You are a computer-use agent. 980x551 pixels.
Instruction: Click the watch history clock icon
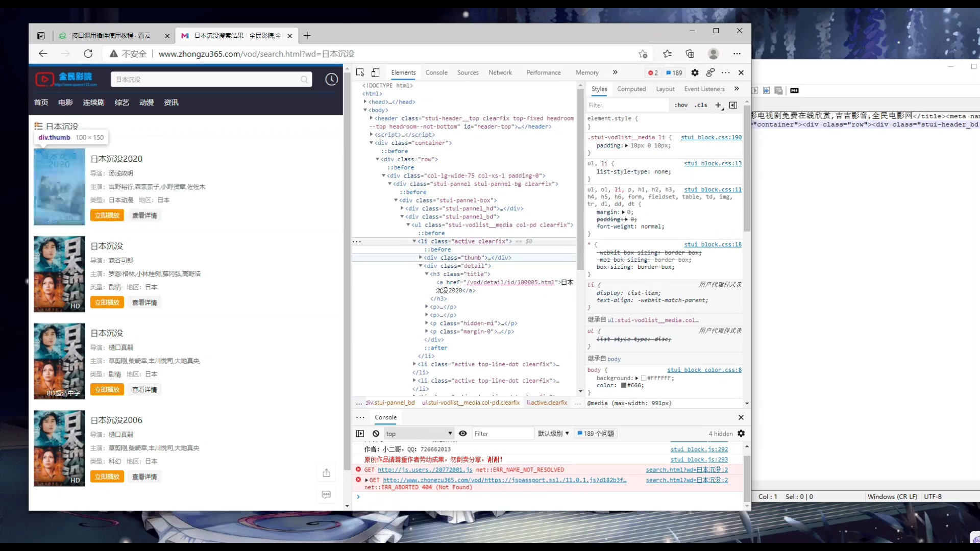click(331, 79)
